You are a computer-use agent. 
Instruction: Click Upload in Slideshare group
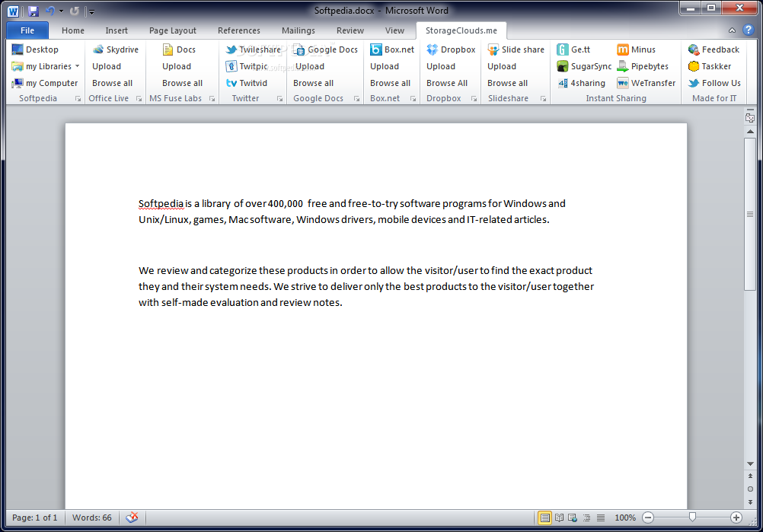pyautogui.click(x=502, y=66)
